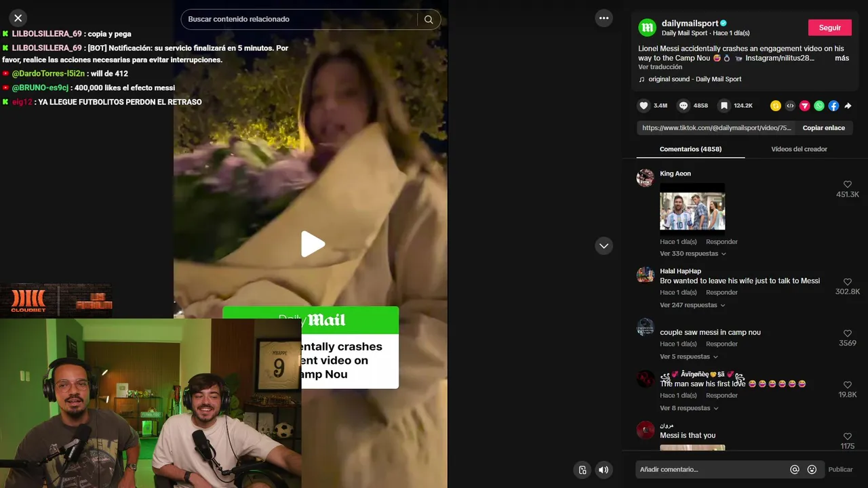Reply to 'The man saw his first love'

[x=722, y=396]
